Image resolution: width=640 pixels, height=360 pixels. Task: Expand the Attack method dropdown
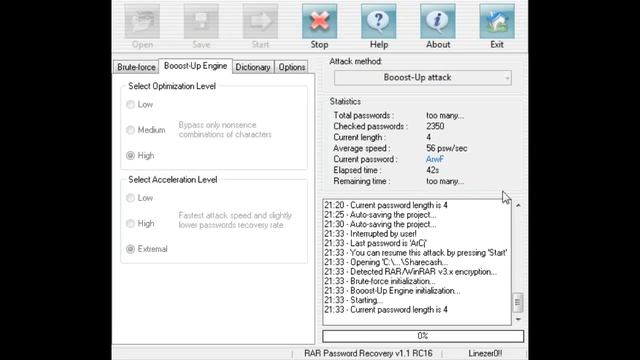click(x=422, y=78)
